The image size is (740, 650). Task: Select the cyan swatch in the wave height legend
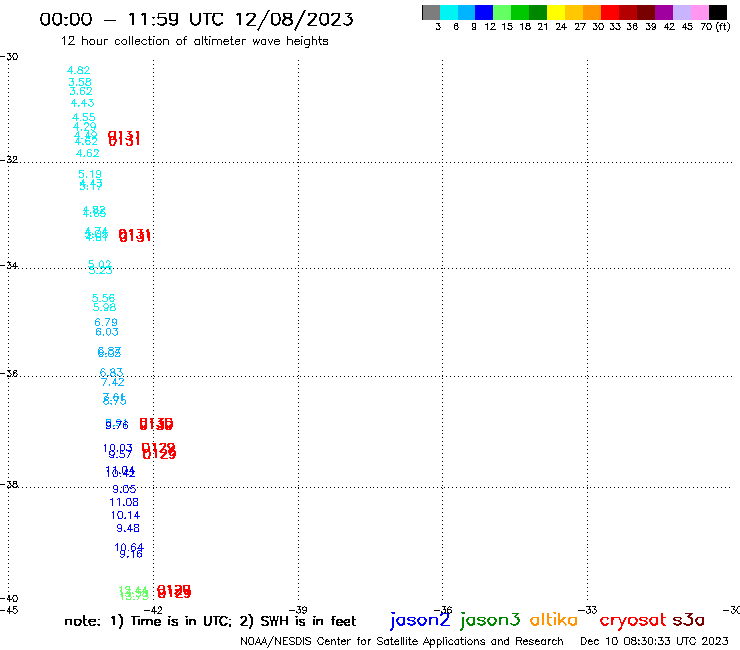coord(449,12)
